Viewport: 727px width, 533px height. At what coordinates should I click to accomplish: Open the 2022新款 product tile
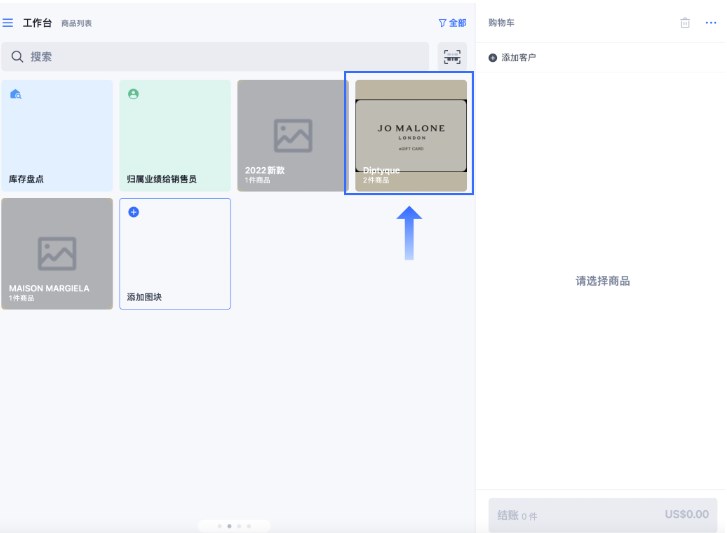(x=292, y=136)
